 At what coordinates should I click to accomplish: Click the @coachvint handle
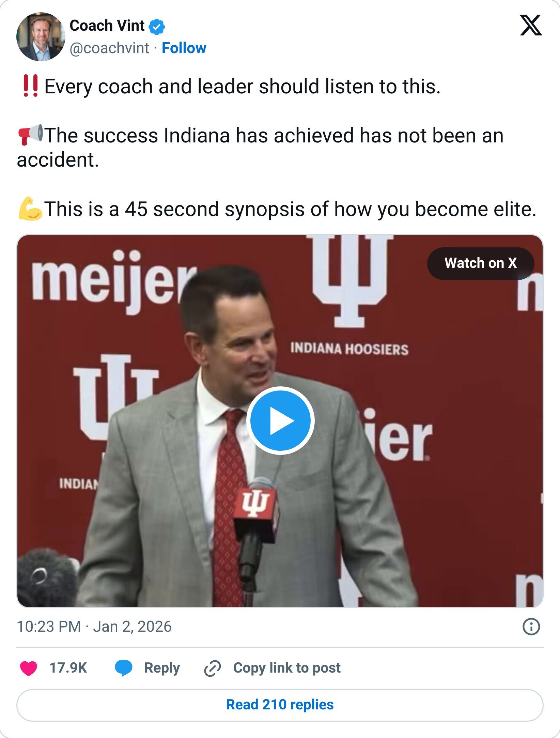[109, 48]
